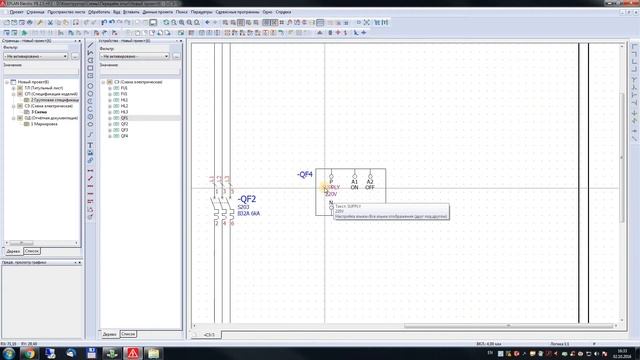Open the Справка menu
640x360 pixels.
point(283,12)
